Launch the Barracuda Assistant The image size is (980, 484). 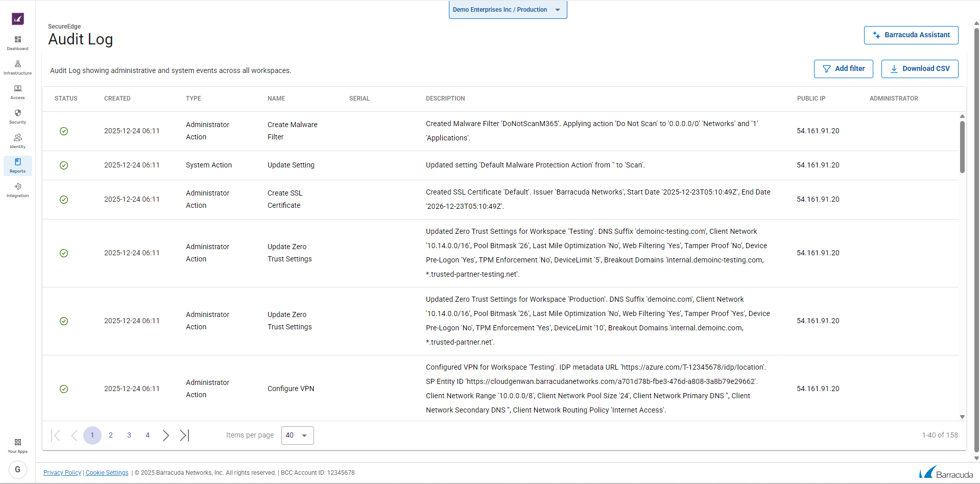point(911,35)
